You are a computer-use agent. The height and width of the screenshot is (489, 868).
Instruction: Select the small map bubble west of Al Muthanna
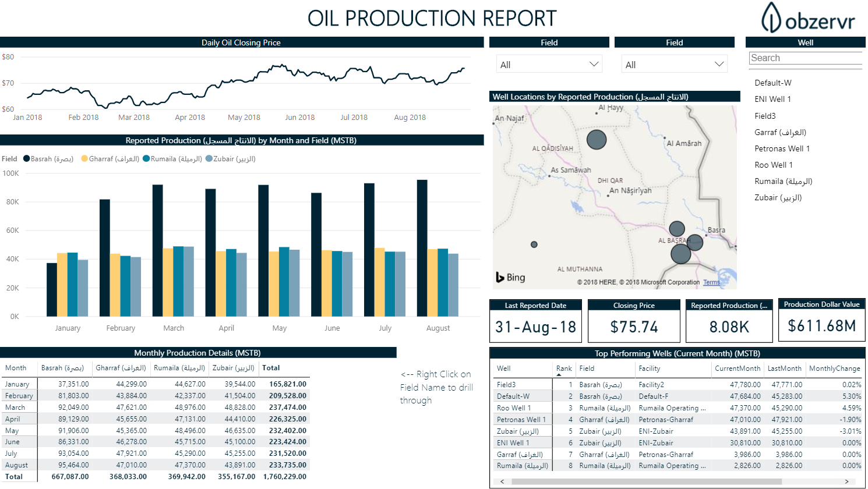pyautogui.click(x=534, y=245)
